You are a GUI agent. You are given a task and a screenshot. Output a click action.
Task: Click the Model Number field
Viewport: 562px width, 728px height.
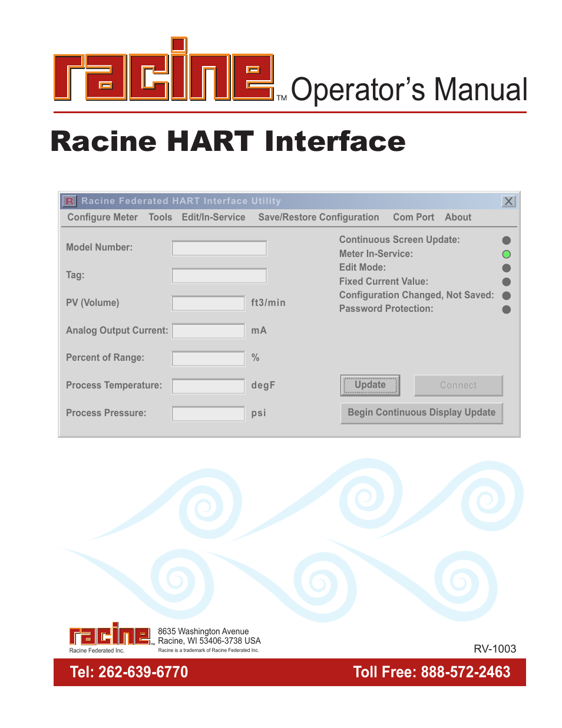[219, 248]
